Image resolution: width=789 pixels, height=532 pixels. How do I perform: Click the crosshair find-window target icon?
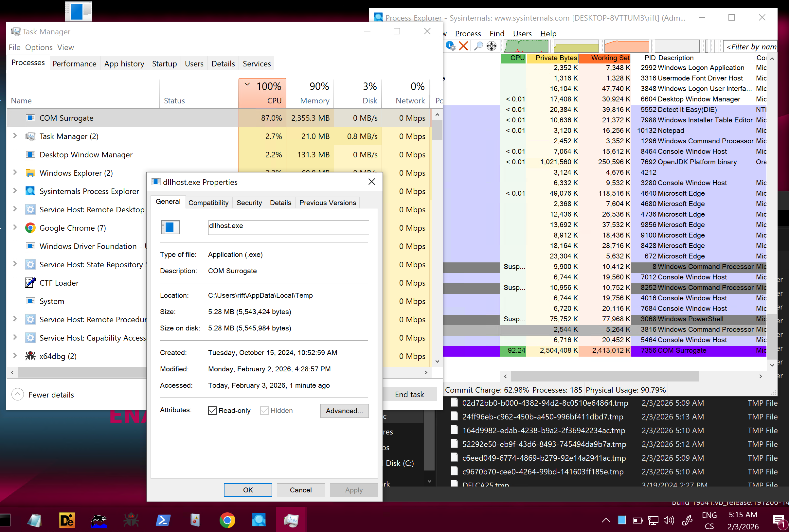tap(492, 46)
